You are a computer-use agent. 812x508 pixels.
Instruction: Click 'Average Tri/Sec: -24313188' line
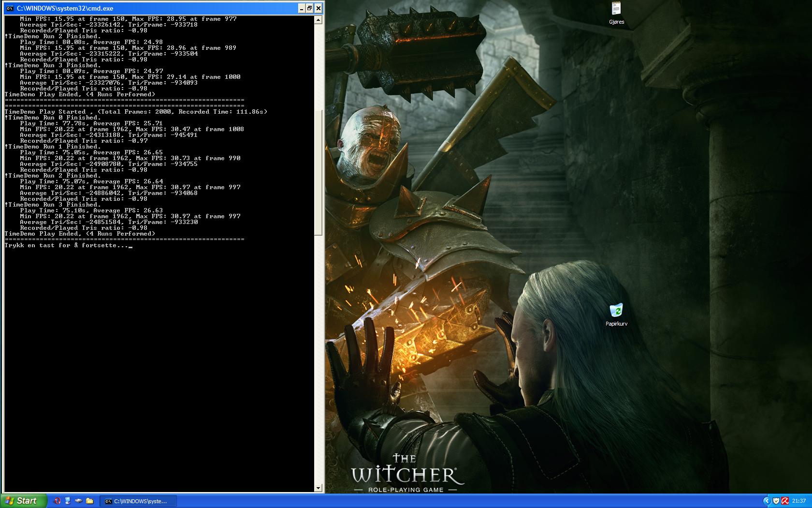tap(109, 135)
